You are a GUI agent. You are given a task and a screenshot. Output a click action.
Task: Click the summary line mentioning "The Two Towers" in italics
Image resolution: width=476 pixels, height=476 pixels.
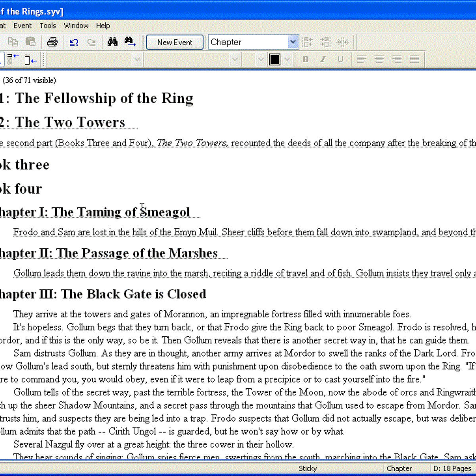(238, 143)
